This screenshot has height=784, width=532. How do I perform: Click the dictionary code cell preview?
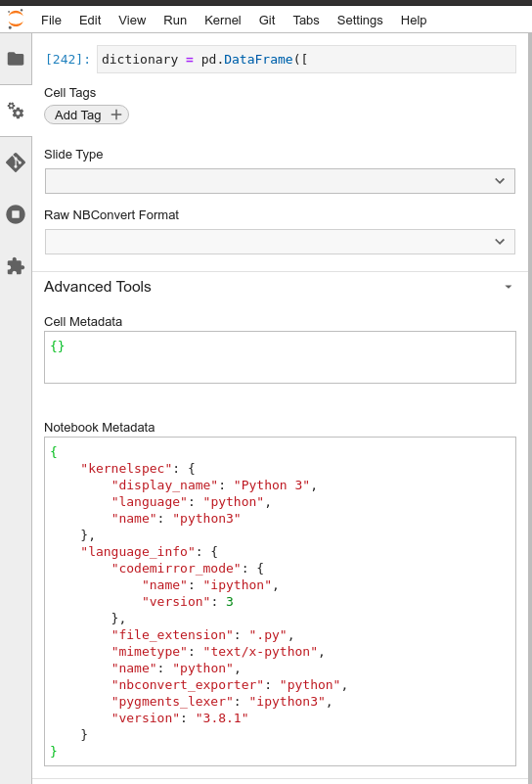(x=306, y=60)
